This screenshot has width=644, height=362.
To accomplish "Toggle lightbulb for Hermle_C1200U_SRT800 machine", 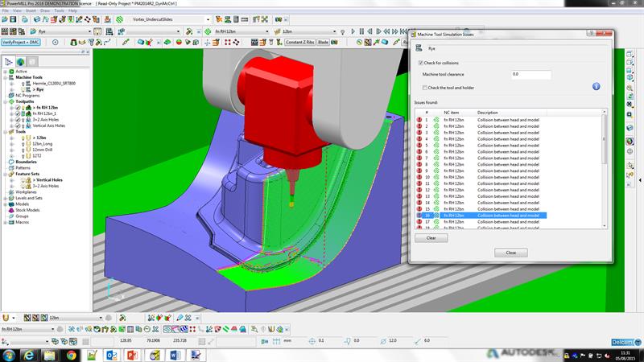I will [23, 84].
